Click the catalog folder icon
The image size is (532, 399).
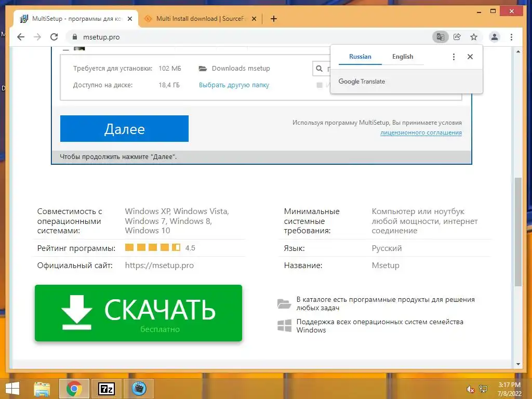click(284, 303)
